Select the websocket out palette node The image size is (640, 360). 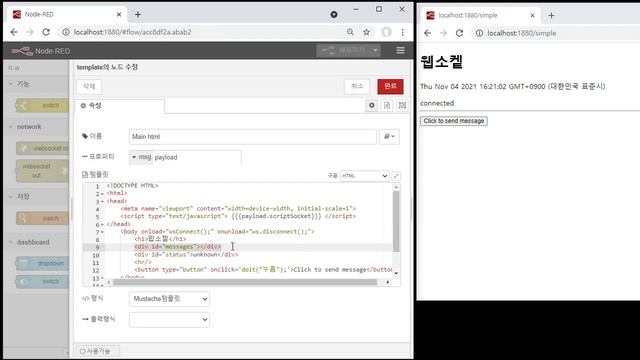coord(42,171)
